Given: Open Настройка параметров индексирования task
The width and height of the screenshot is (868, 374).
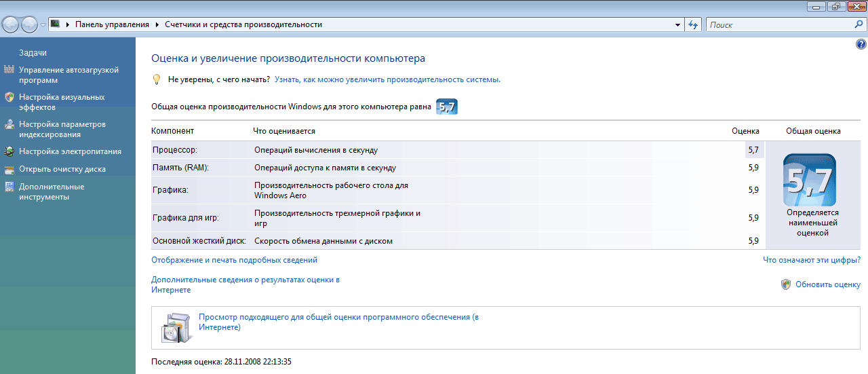Looking at the screenshot, I should (x=62, y=129).
